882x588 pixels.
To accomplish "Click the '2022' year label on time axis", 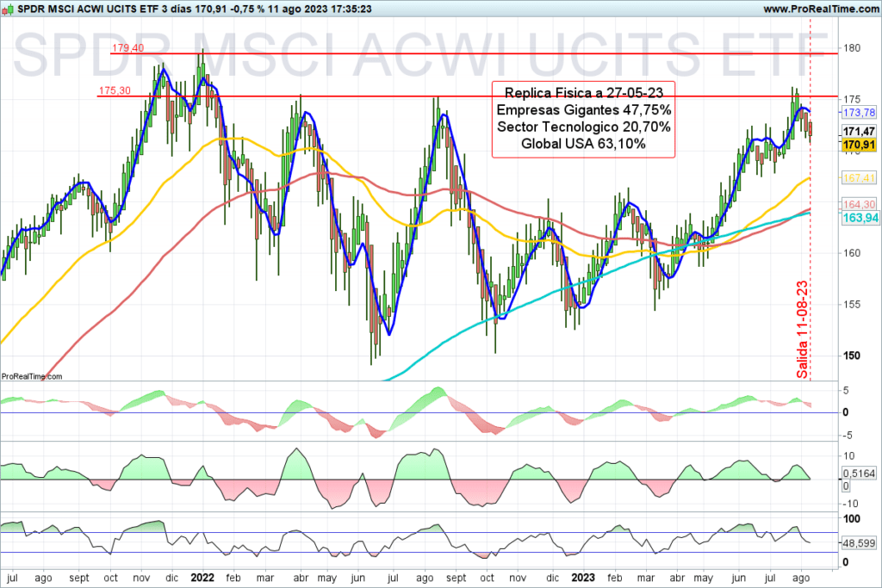I will click(202, 578).
